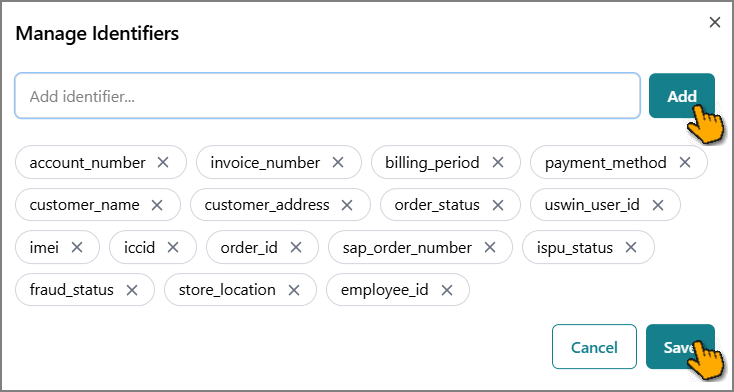Remove the billing_period identifier tag
This screenshot has width=734, height=392.
coord(498,163)
